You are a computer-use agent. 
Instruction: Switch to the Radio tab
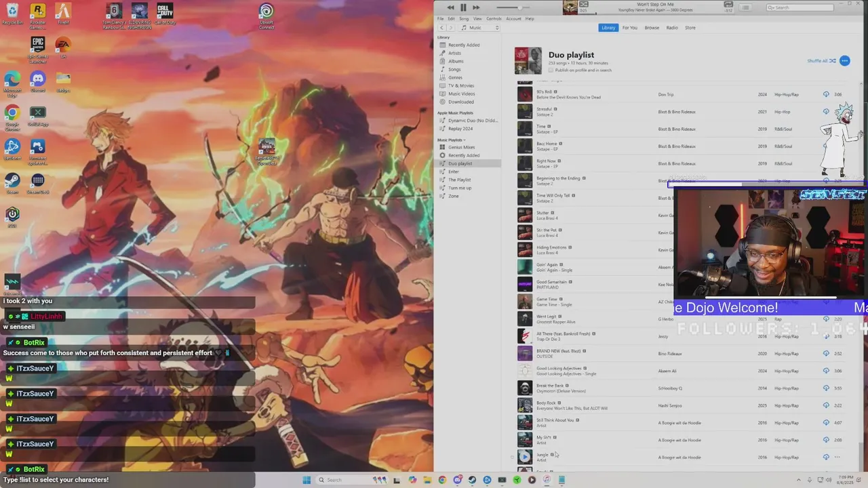click(672, 28)
